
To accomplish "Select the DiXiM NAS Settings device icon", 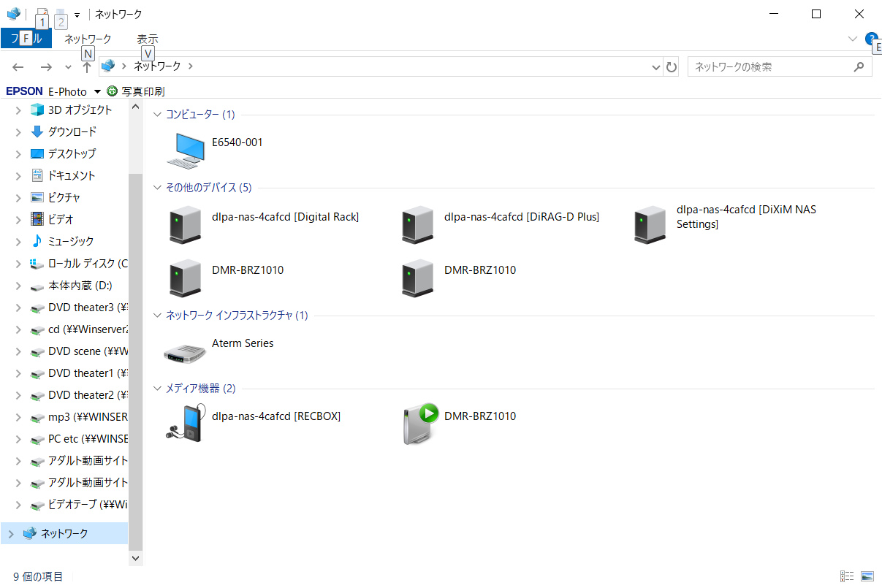I will [x=650, y=224].
